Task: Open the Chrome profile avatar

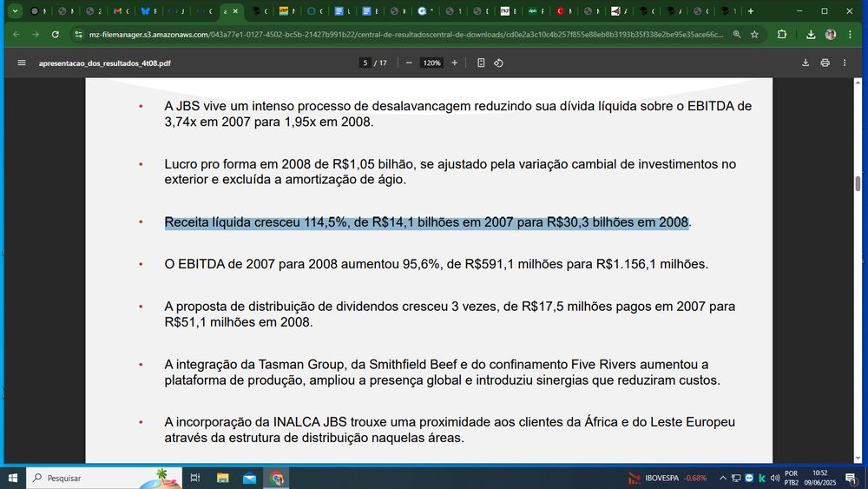Action: (831, 35)
